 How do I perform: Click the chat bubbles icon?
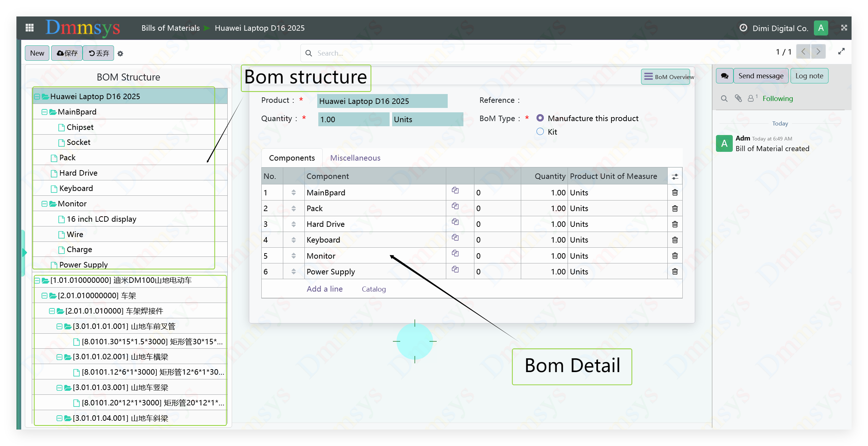click(724, 76)
